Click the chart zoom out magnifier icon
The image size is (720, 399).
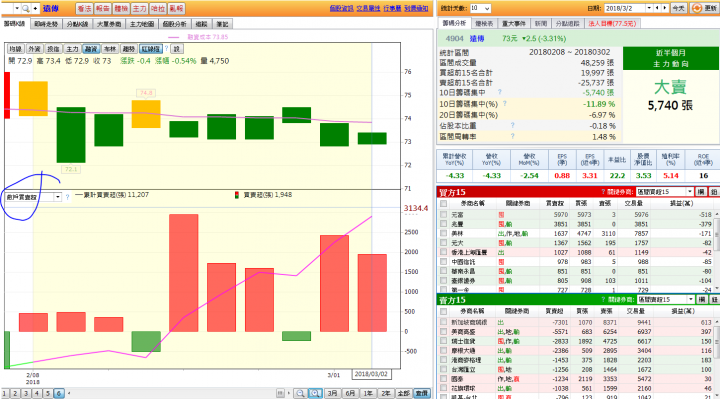pos(300,393)
